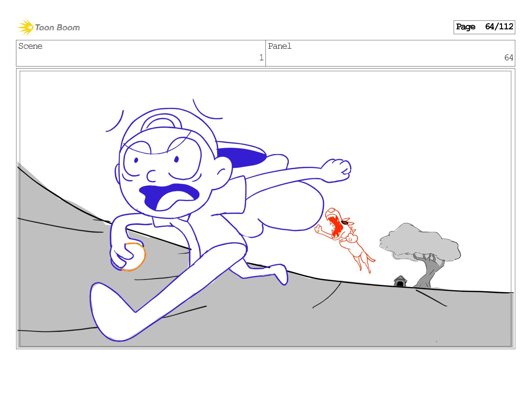Click the Page 64/112 indicator box
This screenshot has height=411, width=532.
click(484, 27)
